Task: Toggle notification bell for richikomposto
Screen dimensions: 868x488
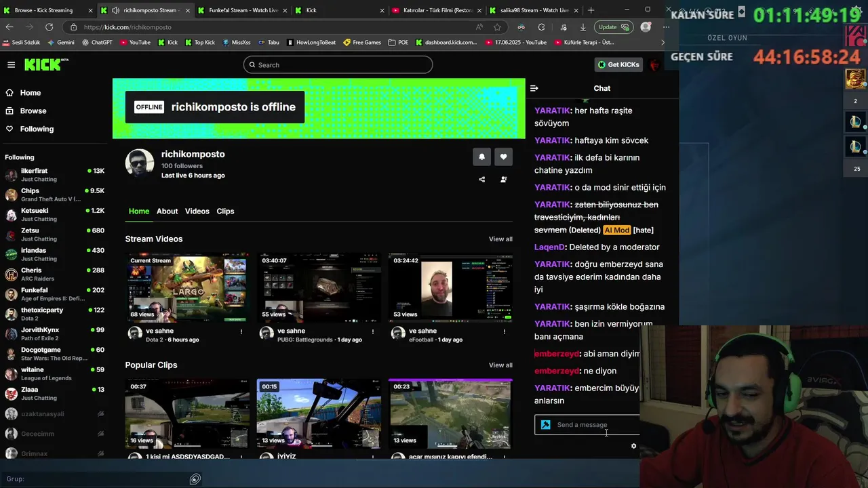Action: click(x=481, y=157)
